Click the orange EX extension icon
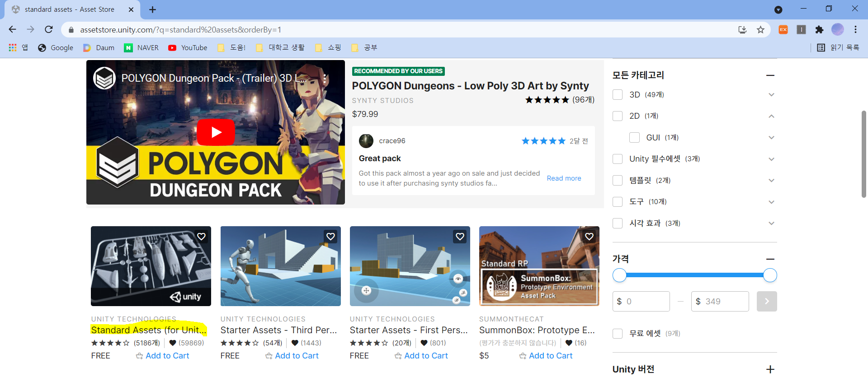 click(x=783, y=30)
